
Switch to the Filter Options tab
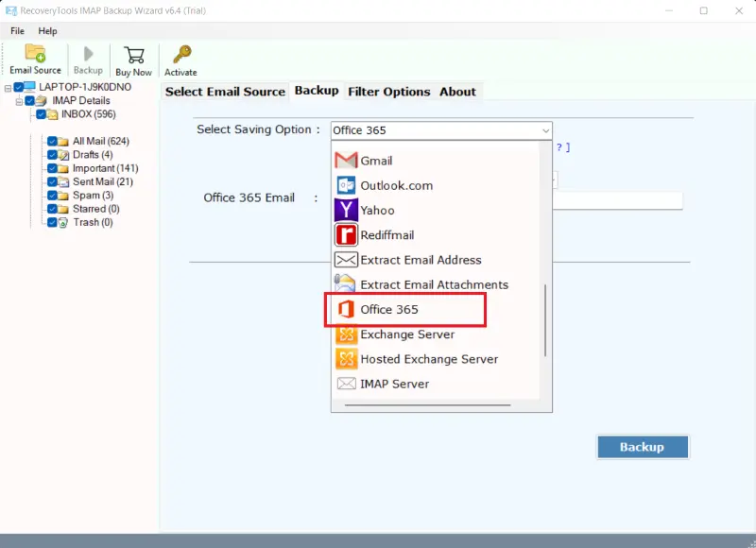pos(388,92)
